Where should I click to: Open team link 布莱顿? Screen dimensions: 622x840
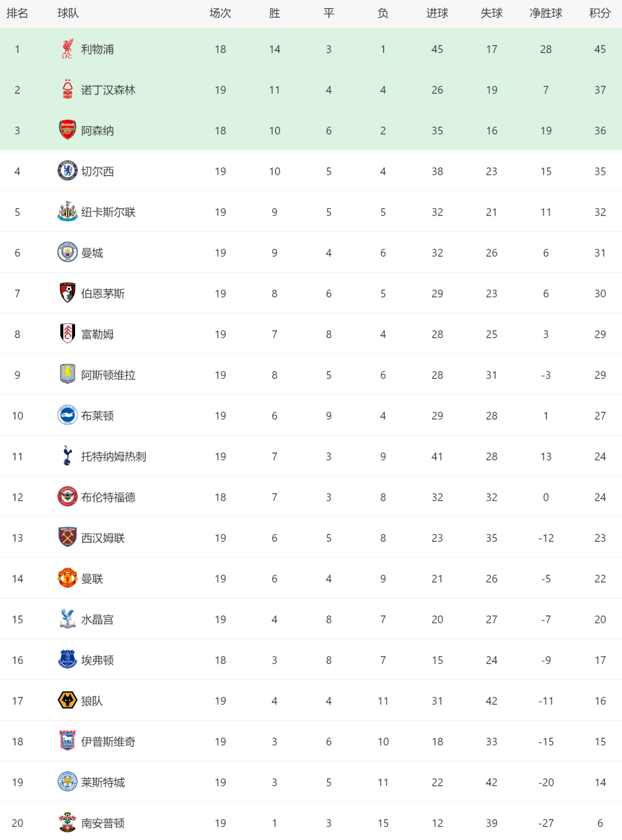(98, 416)
